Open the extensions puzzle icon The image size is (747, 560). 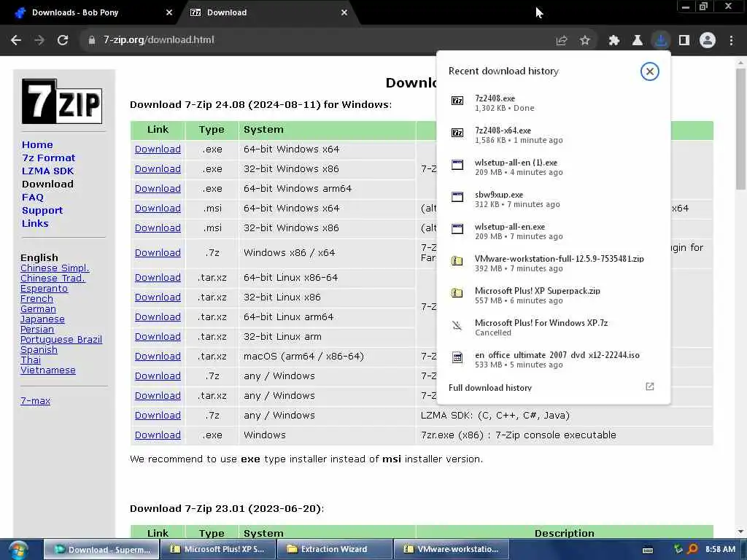tap(614, 41)
